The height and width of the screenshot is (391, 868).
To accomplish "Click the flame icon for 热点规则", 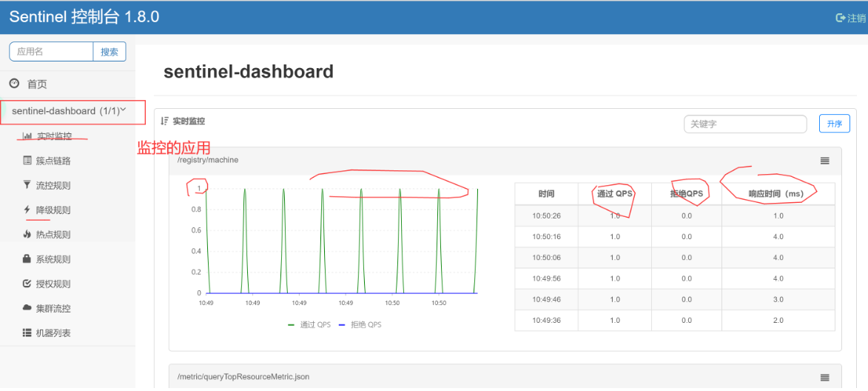I will point(27,234).
